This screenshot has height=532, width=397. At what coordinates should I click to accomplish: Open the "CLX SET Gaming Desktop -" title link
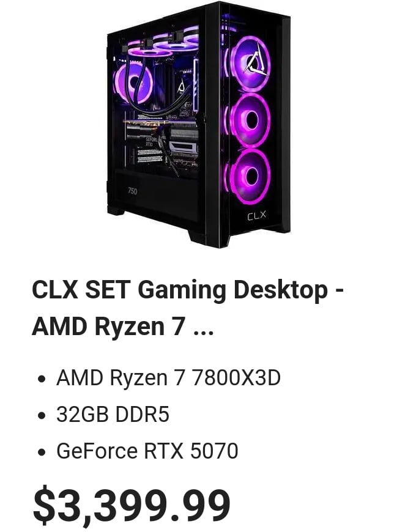[x=188, y=290]
